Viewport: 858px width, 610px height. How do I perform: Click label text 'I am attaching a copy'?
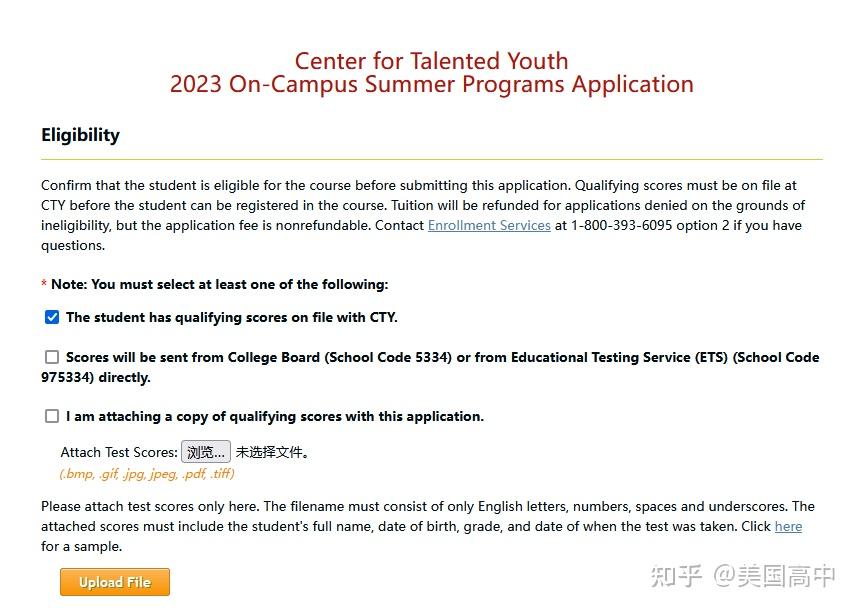[274, 416]
